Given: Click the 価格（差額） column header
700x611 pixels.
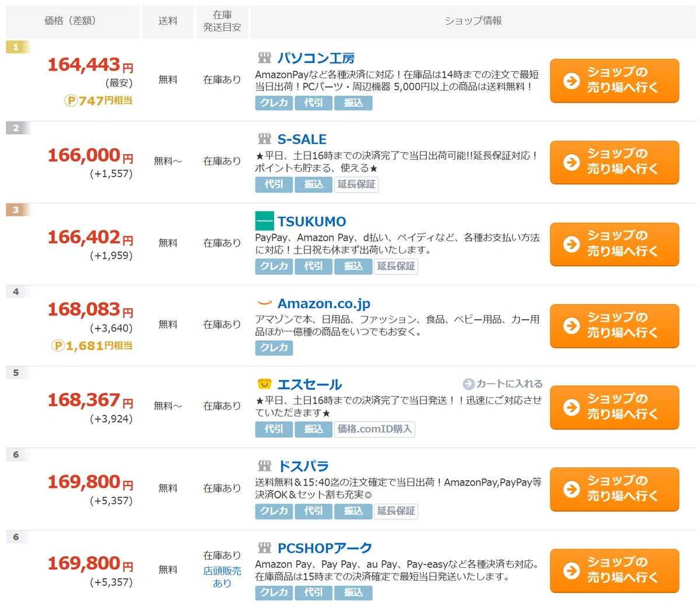Looking at the screenshot, I should click(x=72, y=22).
